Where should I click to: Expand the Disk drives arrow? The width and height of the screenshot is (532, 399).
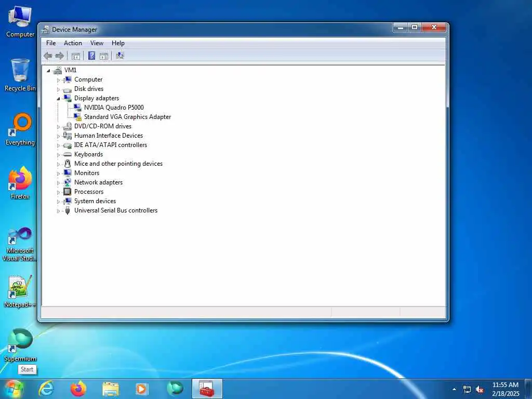click(x=58, y=89)
